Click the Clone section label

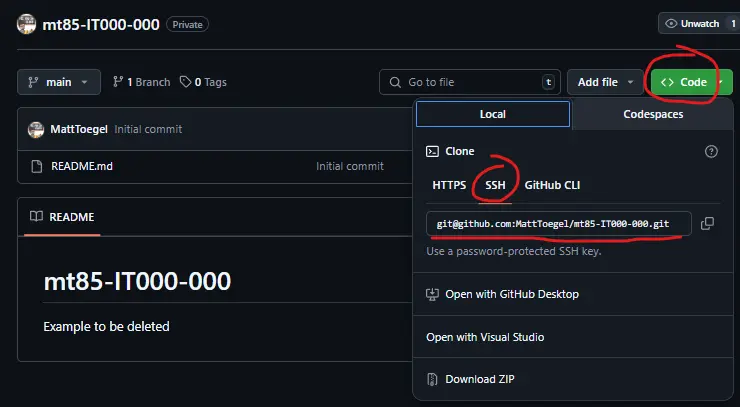[460, 151]
